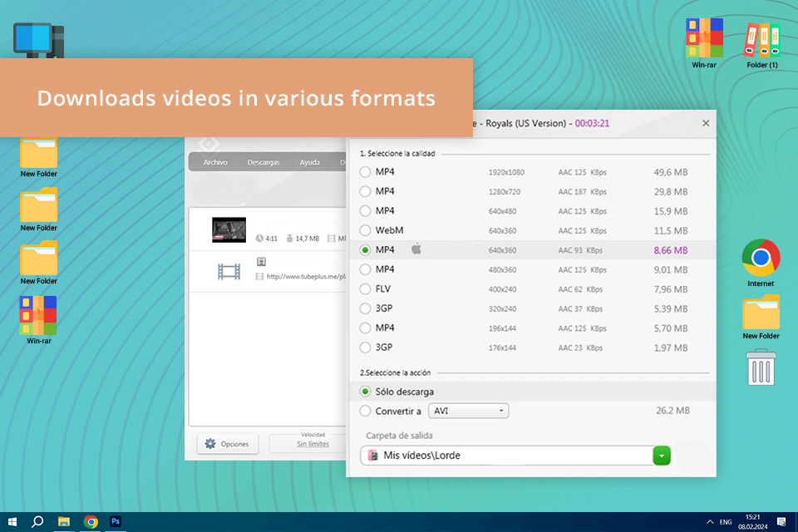The height and width of the screenshot is (532, 798).
Task: Open the Ayuda menu
Action: 309,162
